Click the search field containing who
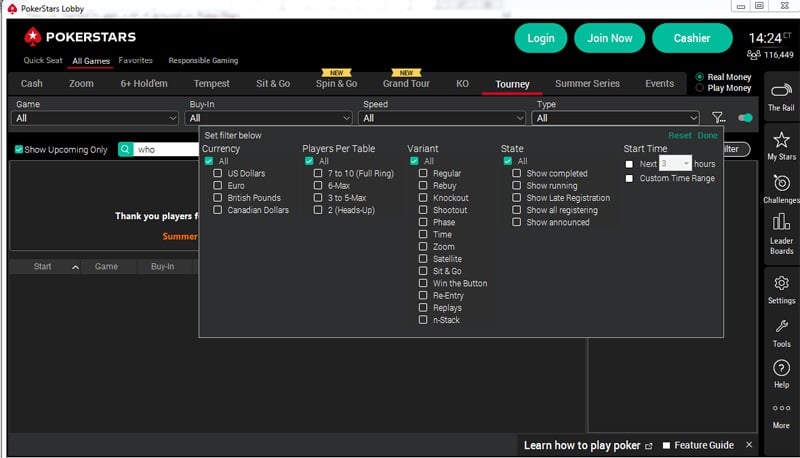The height and width of the screenshot is (458, 800). 166,149
